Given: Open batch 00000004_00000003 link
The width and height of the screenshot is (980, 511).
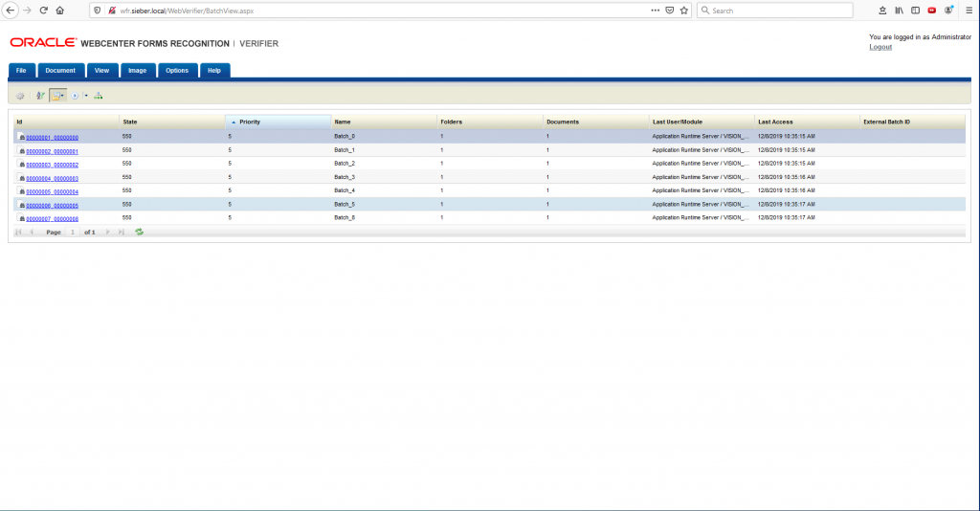Looking at the screenshot, I should 52,178.
